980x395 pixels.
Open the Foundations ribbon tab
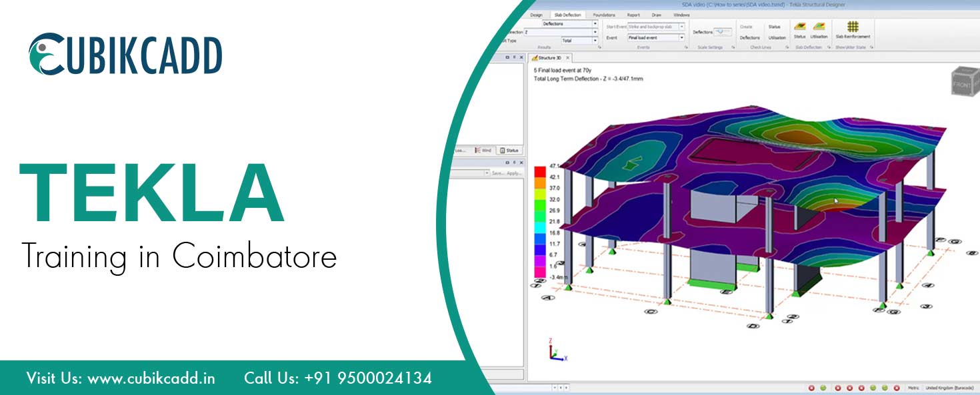[x=604, y=14]
